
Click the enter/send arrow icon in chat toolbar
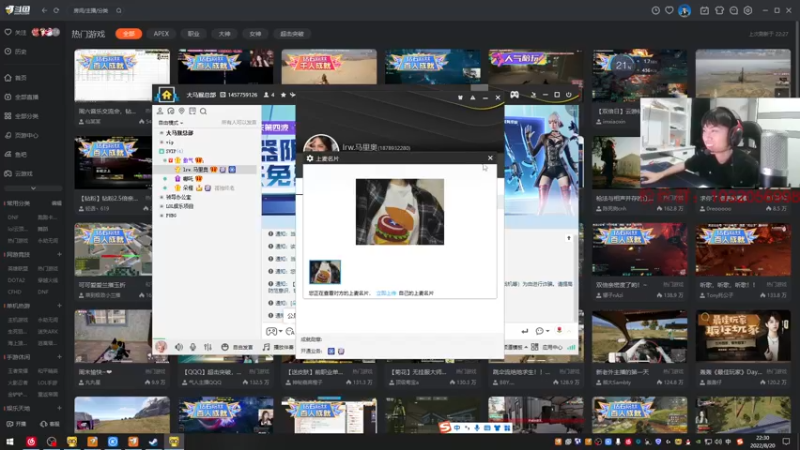[x=524, y=331]
